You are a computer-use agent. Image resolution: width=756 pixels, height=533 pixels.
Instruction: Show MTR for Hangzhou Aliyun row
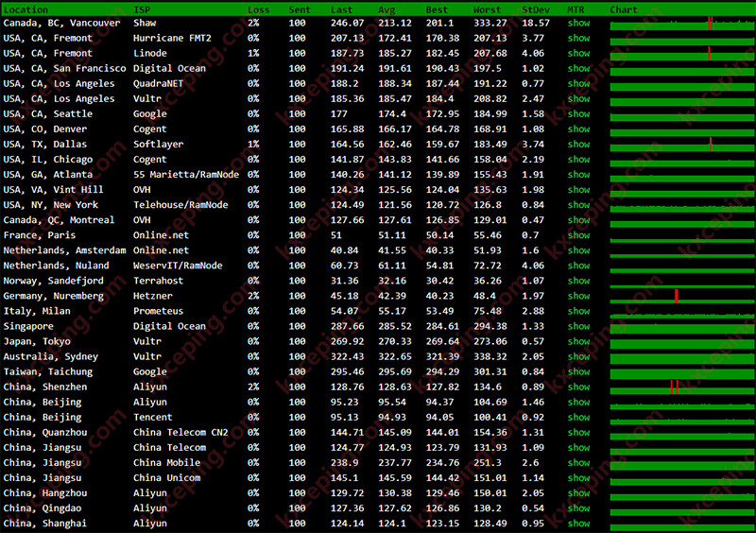pyautogui.click(x=578, y=493)
